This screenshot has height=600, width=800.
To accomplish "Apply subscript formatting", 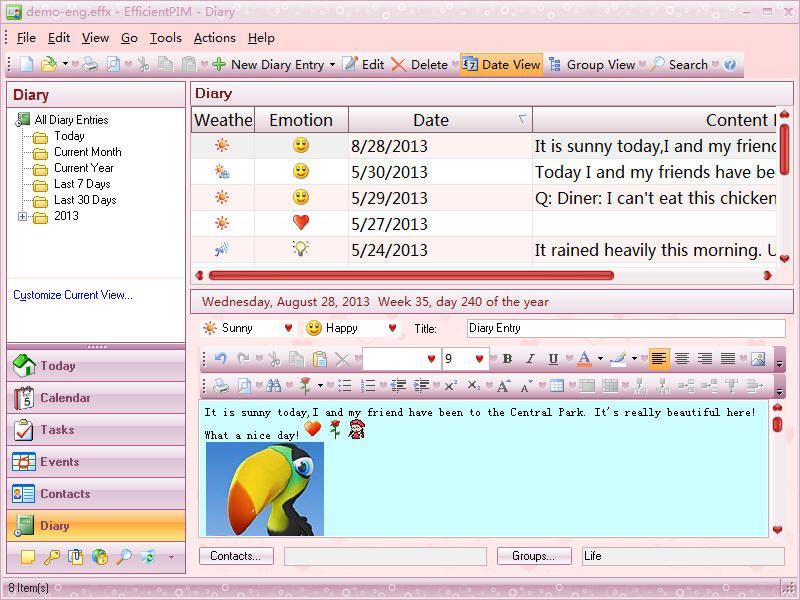I will point(473,386).
